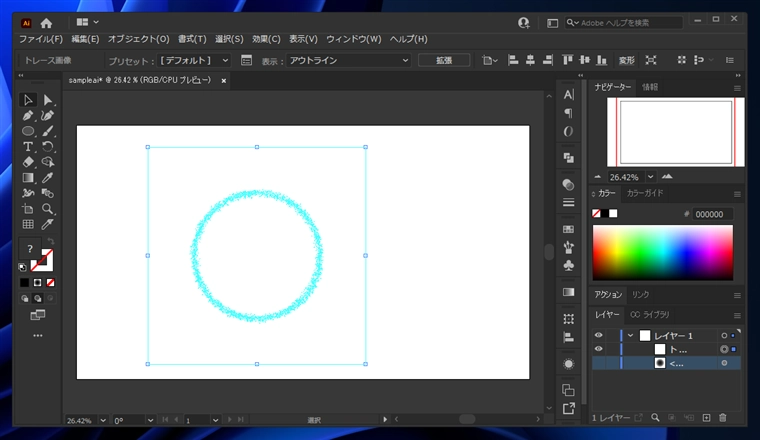Screen dimensions: 760x440
Task: Open the 効果(C) menu
Action: pyautogui.click(x=266, y=39)
